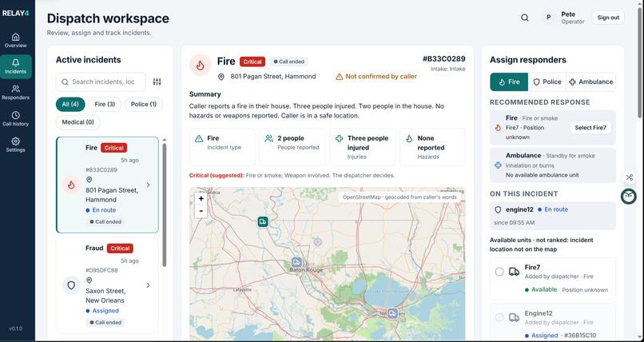
Task: Click the truck marker north of Baton Rouge
Action: pos(263,221)
